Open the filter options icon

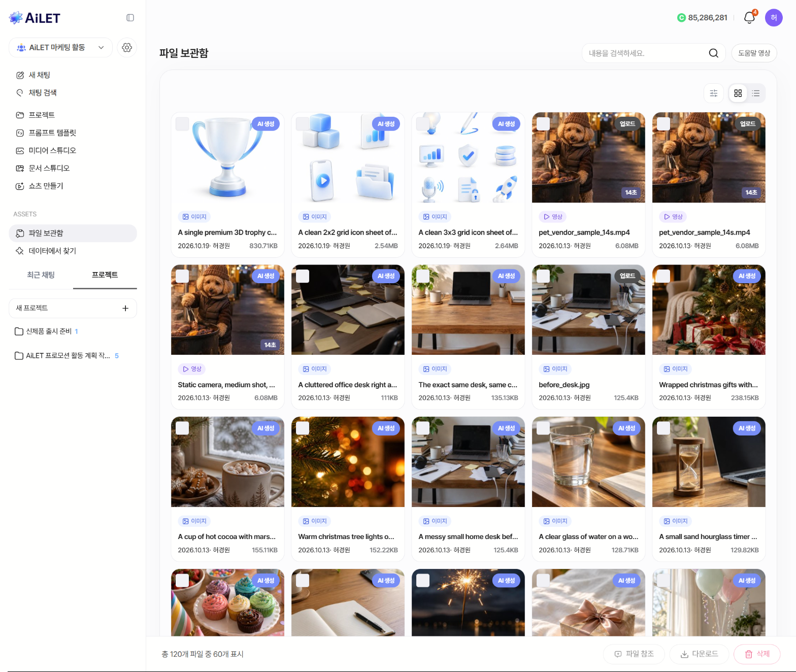point(714,93)
